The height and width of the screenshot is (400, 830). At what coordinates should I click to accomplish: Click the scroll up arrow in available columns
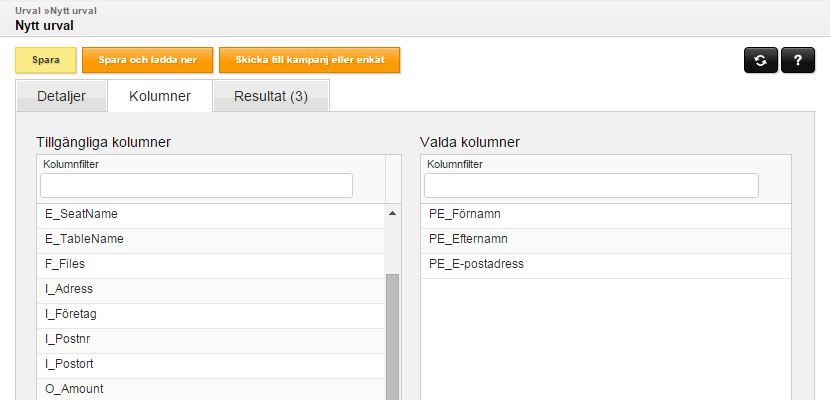(x=392, y=214)
